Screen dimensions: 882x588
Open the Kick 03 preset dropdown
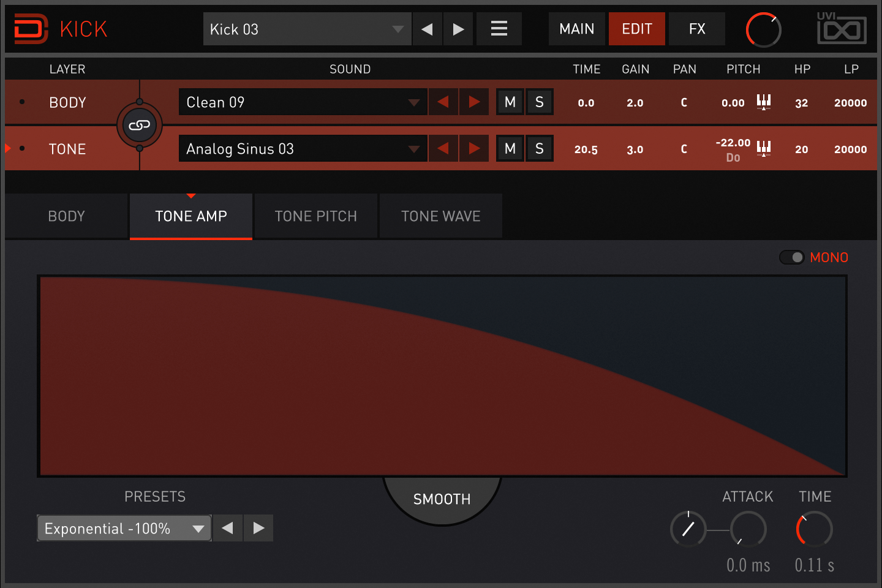point(306,29)
